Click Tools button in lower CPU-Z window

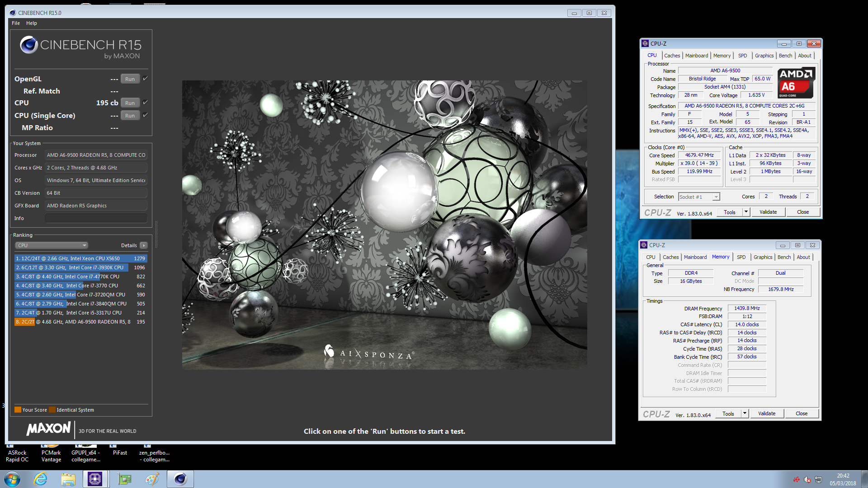(728, 413)
